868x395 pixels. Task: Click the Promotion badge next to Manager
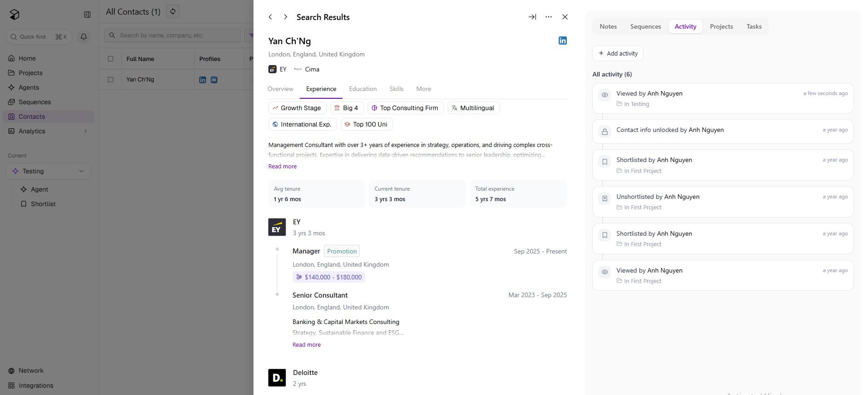[x=342, y=251]
